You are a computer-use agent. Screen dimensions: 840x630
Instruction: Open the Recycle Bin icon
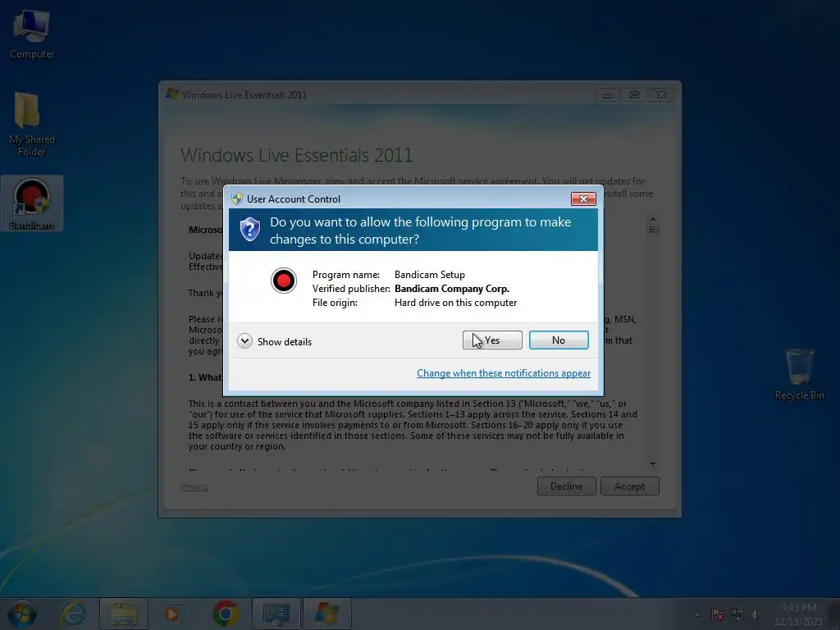coord(799,374)
